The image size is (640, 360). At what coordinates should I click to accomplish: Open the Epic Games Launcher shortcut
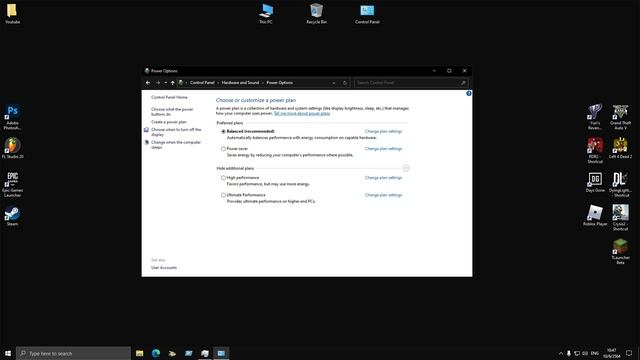pos(12,184)
